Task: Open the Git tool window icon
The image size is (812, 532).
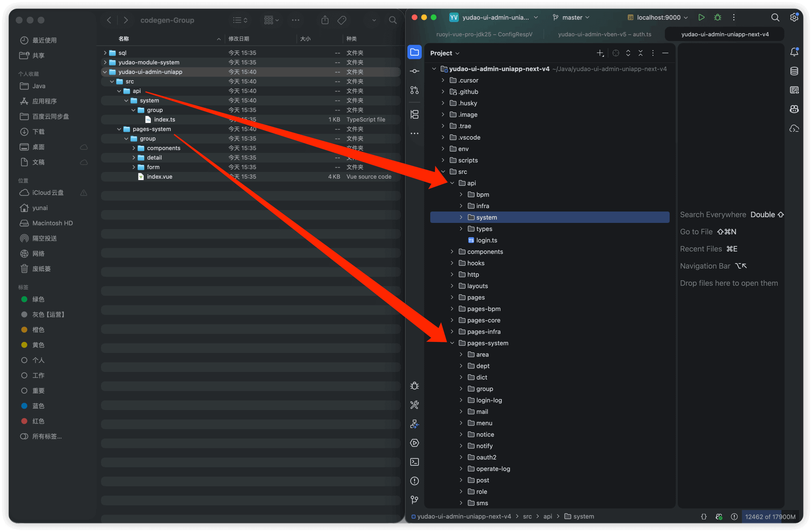Action: [415, 500]
